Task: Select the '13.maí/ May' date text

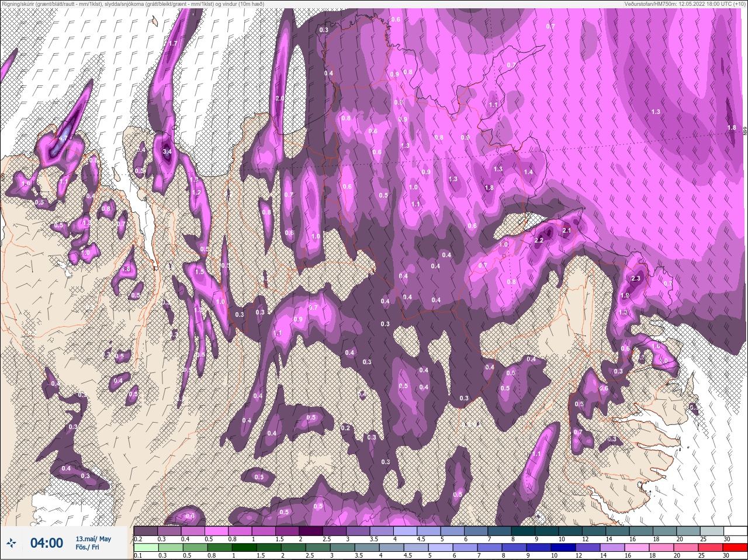Action: coord(93,539)
